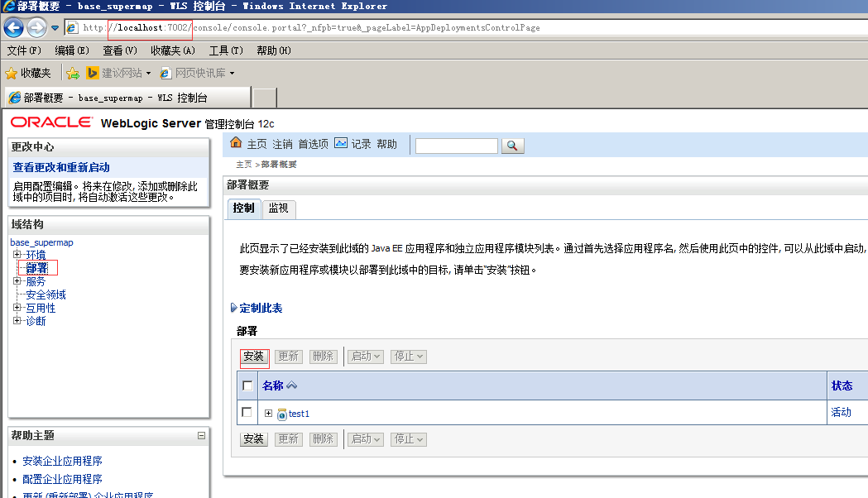The image size is (868, 498).
Task: Open the 编辑(E) menu
Action: (72, 50)
